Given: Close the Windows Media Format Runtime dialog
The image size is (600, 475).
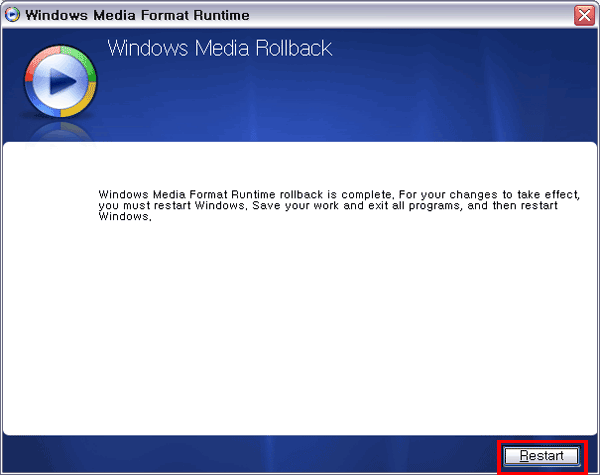Looking at the screenshot, I should click(584, 15).
